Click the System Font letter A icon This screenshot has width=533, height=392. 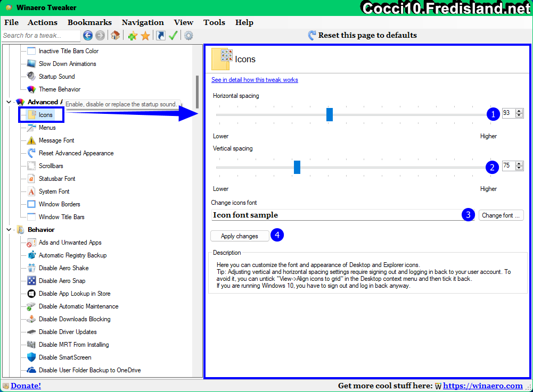point(31,191)
